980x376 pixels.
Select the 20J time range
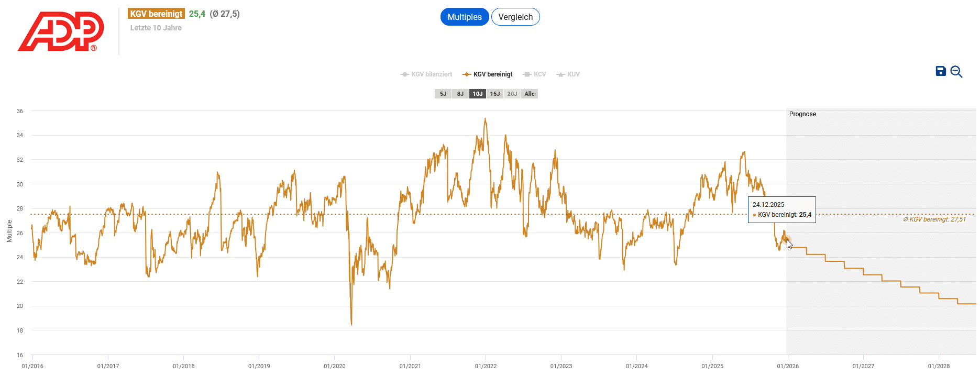[512, 94]
